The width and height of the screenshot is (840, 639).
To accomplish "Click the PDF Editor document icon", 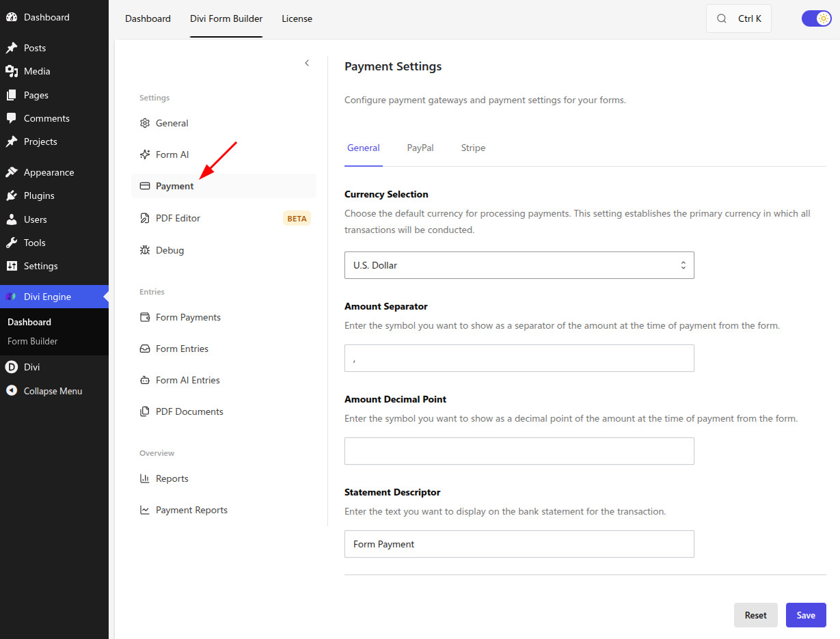I will (145, 218).
